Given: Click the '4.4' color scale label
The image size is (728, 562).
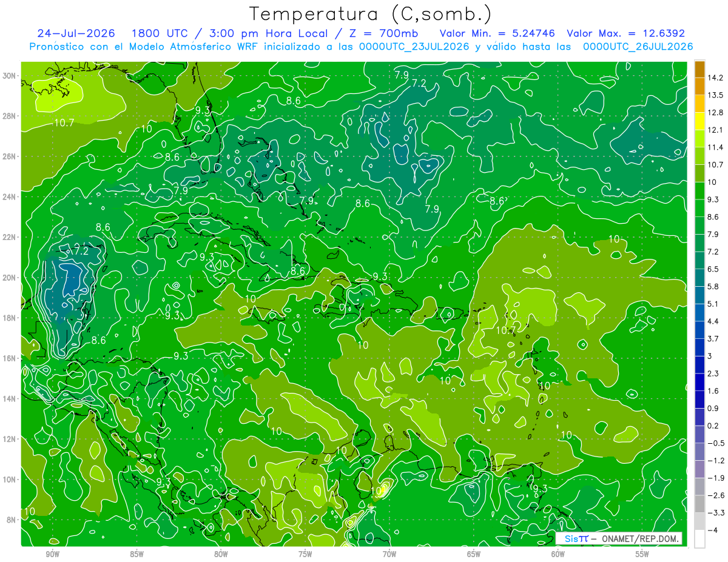Looking at the screenshot, I should [713, 321].
